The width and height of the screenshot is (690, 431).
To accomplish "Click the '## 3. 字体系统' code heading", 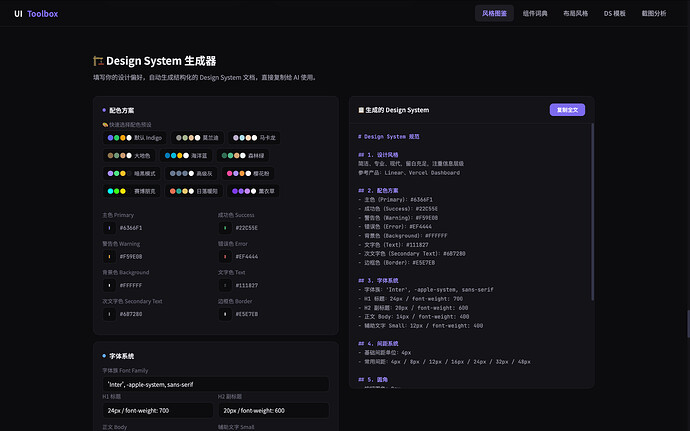I will tap(378, 280).
